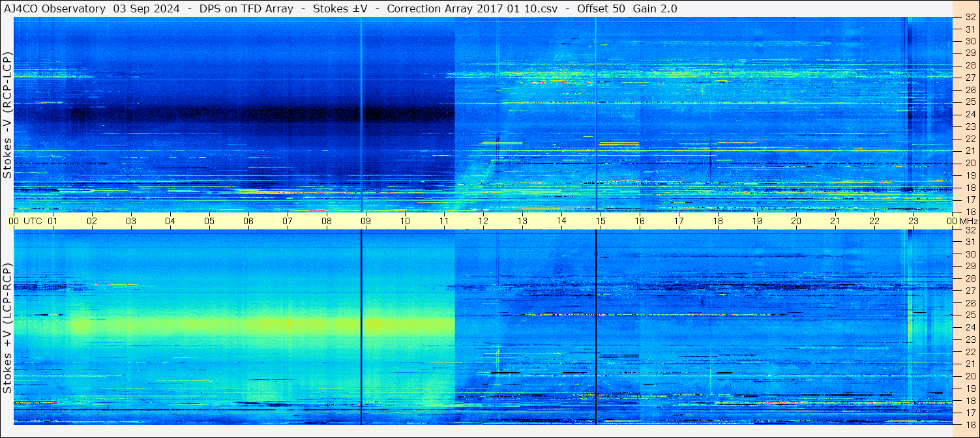Select the 12 hour tick on time axis

pos(483,221)
